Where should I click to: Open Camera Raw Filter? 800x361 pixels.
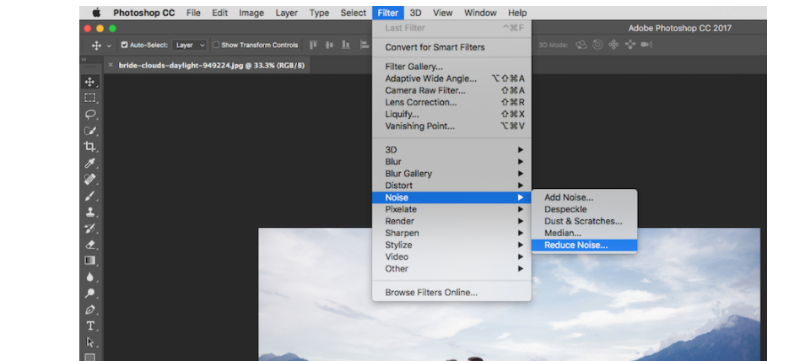(452, 90)
